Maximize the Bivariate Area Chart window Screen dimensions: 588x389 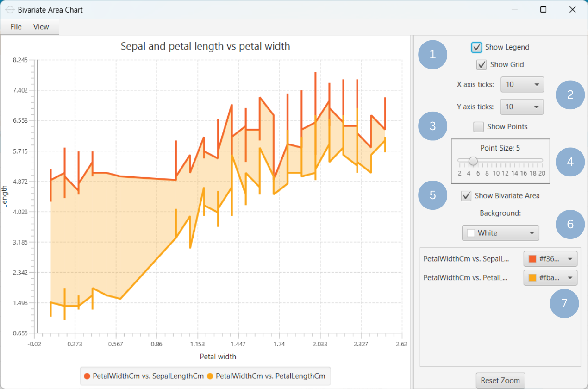tap(544, 10)
